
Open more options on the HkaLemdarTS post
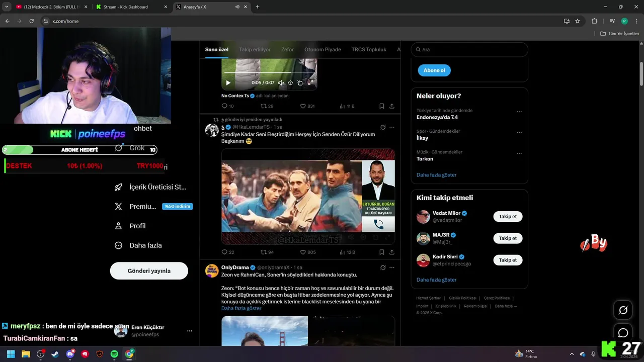392,127
